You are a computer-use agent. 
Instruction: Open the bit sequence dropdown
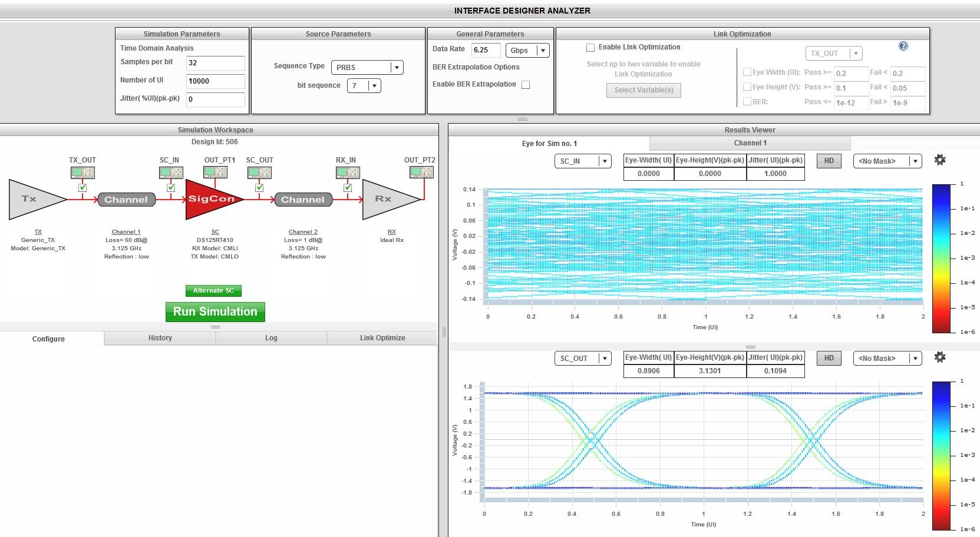[x=364, y=86]
